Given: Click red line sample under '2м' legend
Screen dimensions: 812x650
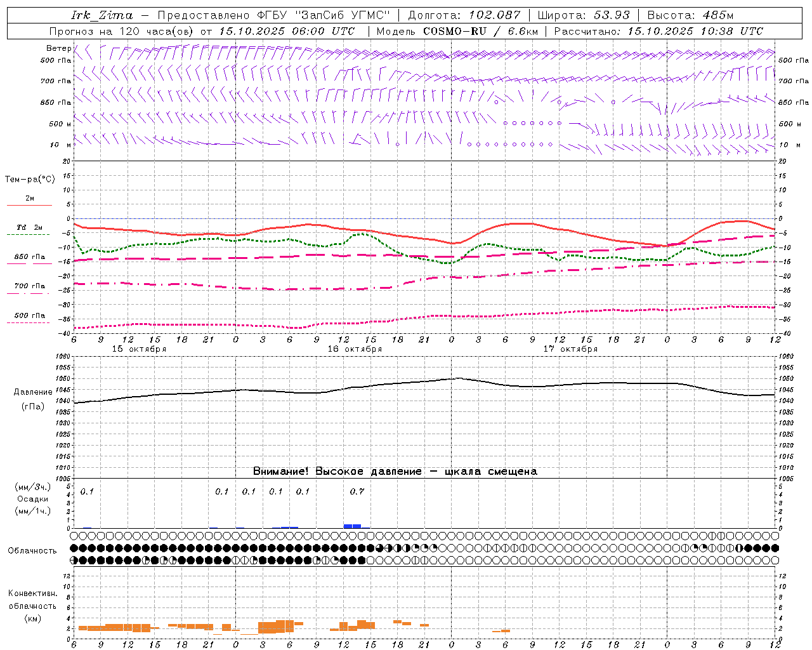Looking at the screenshot, I should [x=29, y=205].
